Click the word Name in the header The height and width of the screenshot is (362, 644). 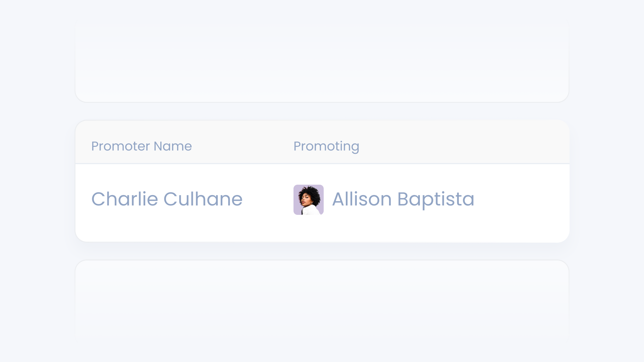pos(172,146)
